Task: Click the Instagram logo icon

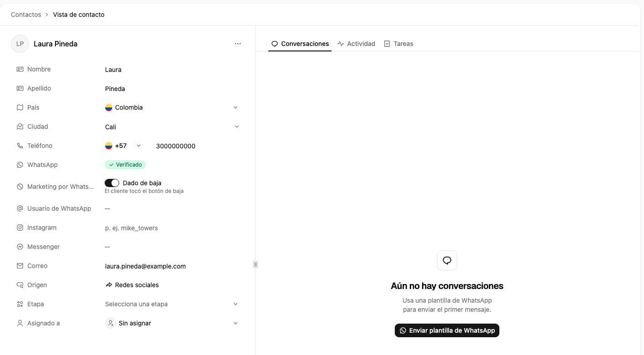Action: pyautogui.click(x=20, y=228)
